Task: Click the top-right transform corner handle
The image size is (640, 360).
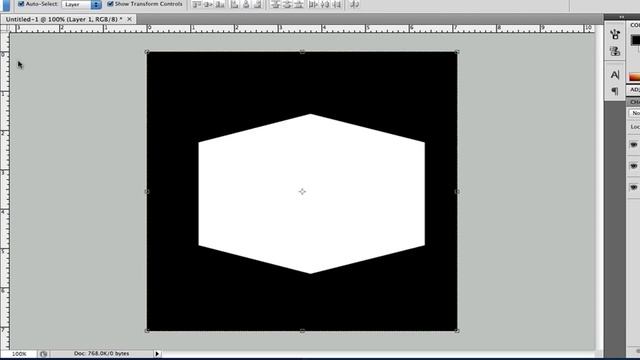Action: pos(457,52)
